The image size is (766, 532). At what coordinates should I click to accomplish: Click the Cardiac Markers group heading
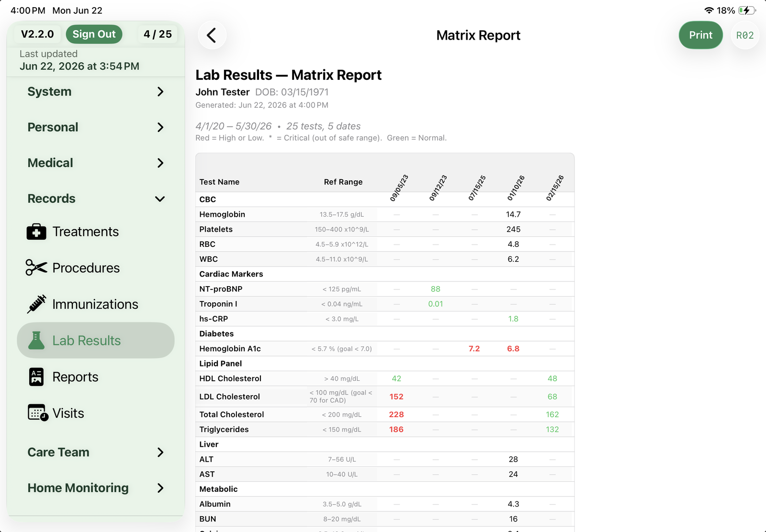pos(231,274)
